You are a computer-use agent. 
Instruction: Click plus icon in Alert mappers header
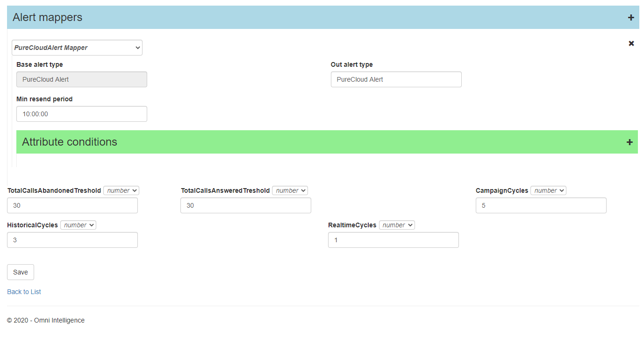[630, 18]
